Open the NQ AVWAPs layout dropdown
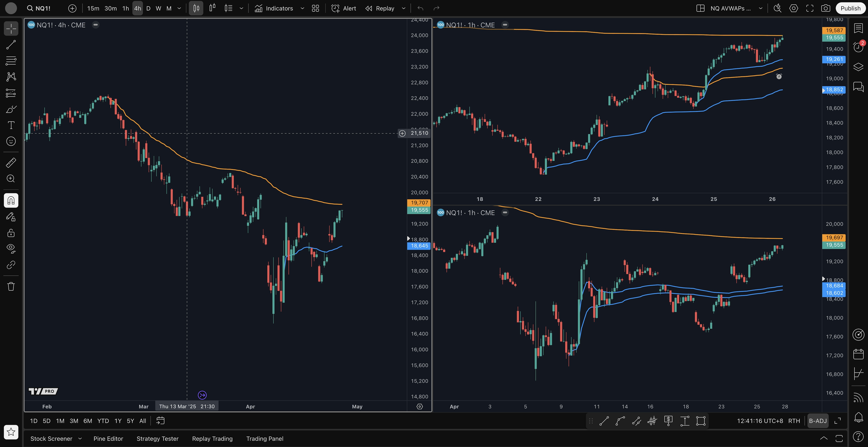This screenshot has width=868, height=447. tap(760, 8)
